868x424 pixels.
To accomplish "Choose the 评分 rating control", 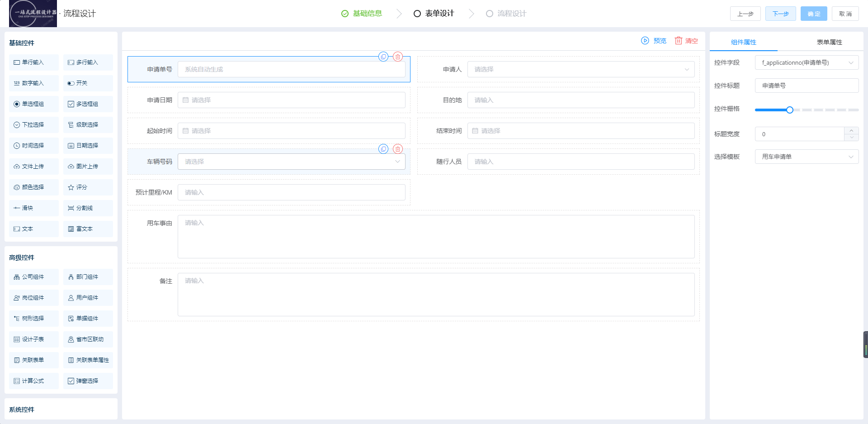I will tap(88, 187).
